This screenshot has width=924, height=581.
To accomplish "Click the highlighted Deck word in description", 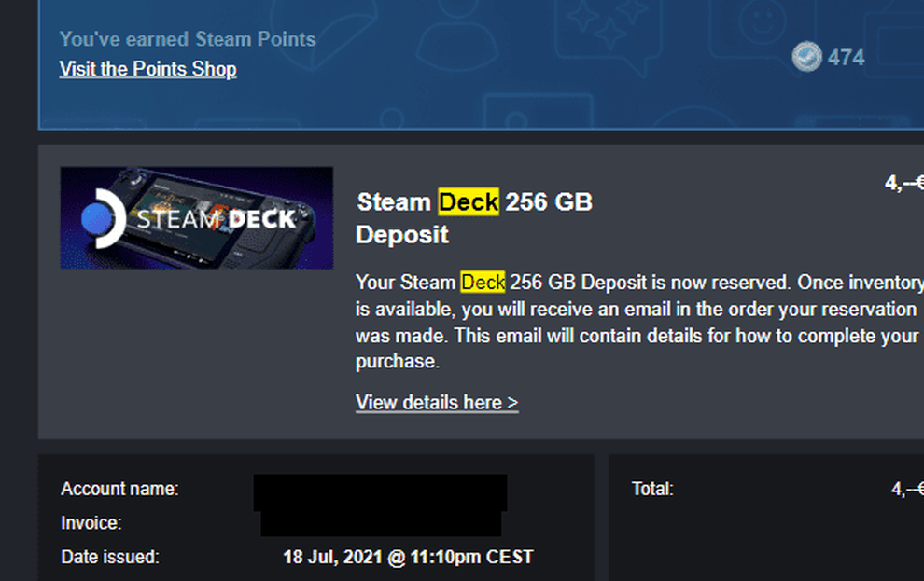I will tap(483, 283).
